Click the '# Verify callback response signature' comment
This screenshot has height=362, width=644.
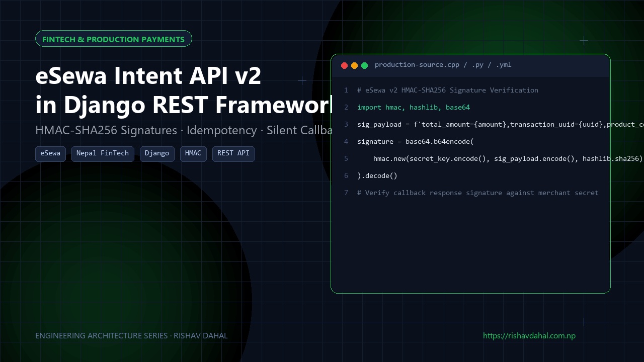coord(478,193)
